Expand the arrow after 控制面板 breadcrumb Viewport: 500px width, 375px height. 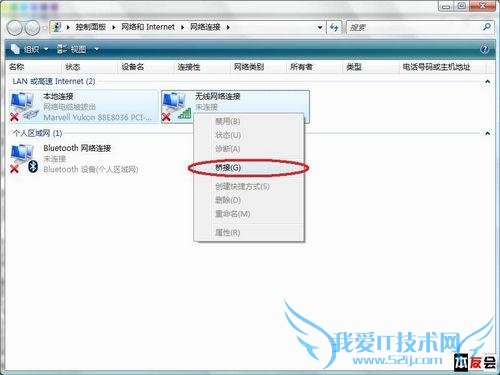[x=114, y=27]
